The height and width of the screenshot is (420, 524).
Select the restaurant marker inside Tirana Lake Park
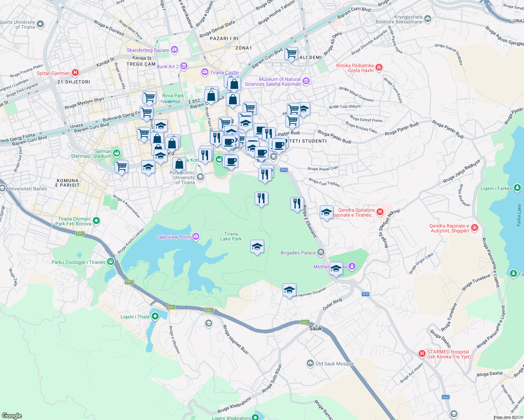point(261,198)
